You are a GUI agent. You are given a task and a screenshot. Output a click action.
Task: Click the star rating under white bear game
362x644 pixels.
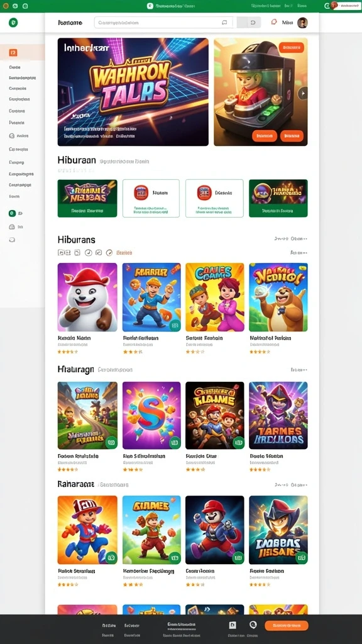click(67, 352)
